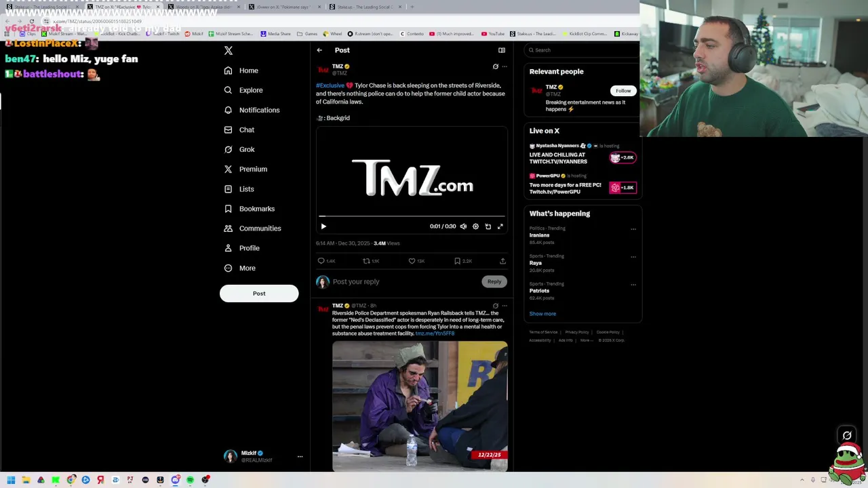Click the 'Post your reply' field

[x=404, y=282]
